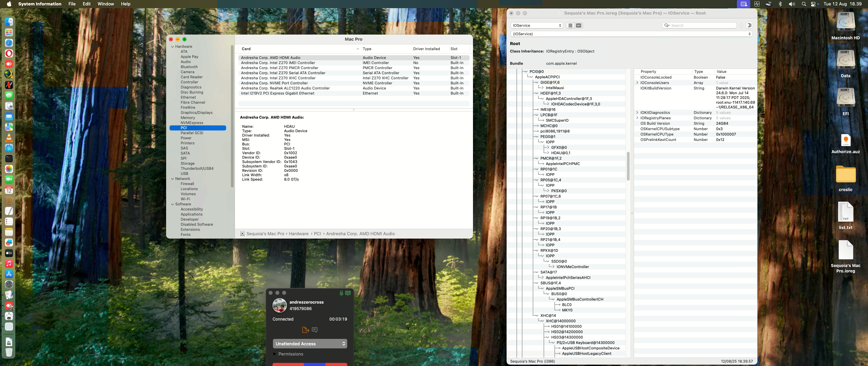
Task: Click the Spotlight search icon in menu bar
Action: pos(804,4)
